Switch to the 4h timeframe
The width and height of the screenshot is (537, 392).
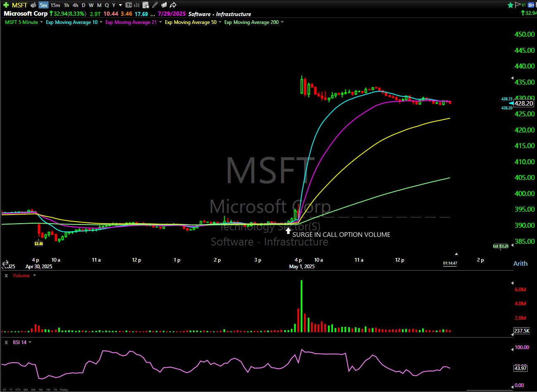(x=75, y=5)
